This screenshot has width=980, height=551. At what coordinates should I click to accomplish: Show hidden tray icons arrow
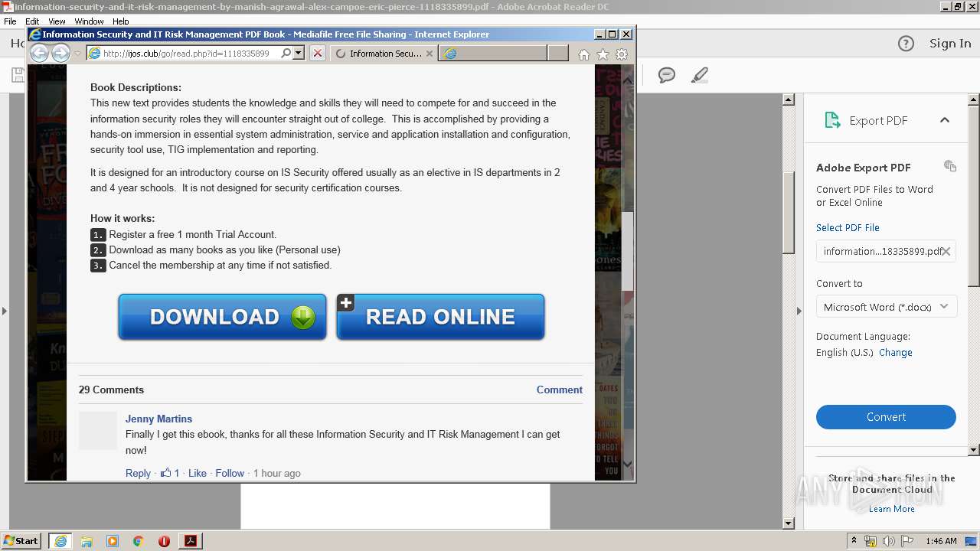(x=854, y=541)
